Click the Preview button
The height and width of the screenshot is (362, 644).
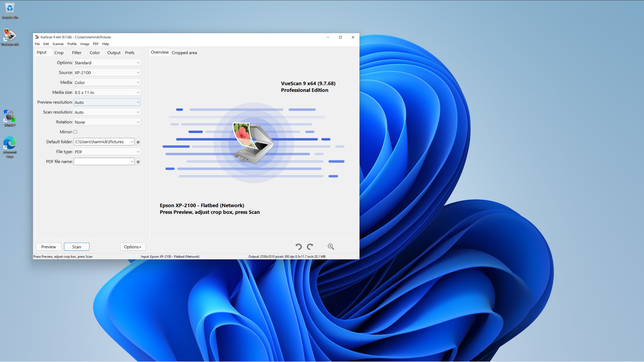tap(48, 247)
